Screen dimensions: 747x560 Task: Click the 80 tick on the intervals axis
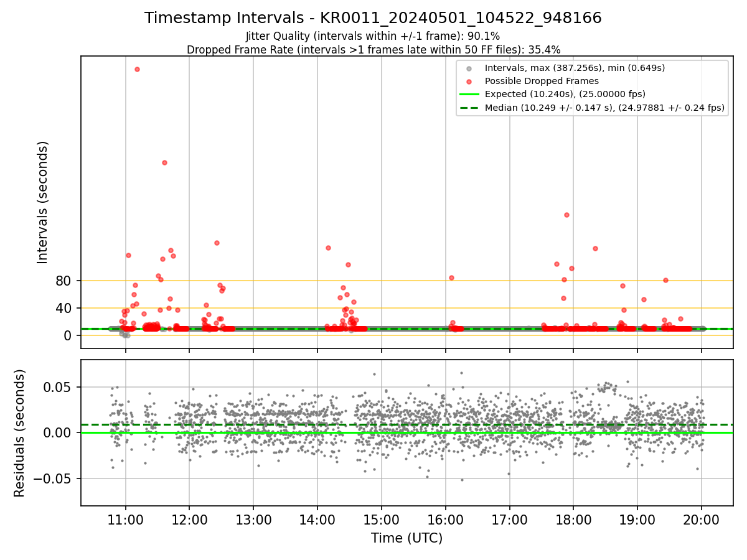63,281
